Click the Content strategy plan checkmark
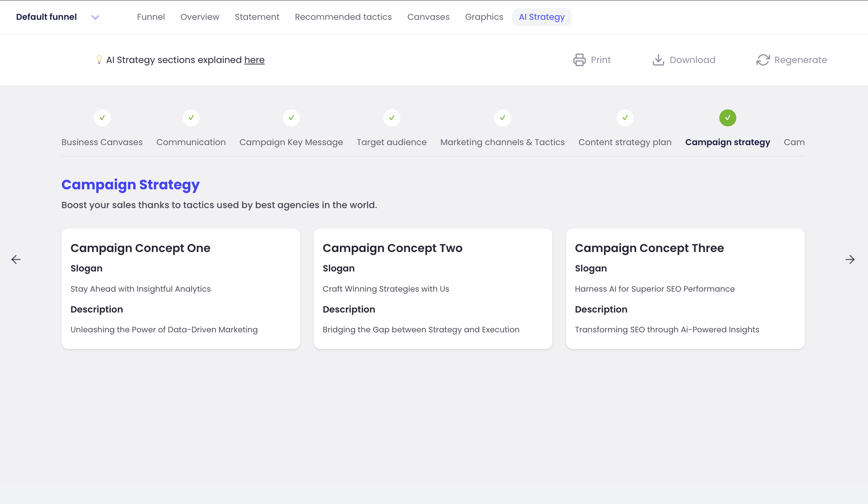 (625, 118)
